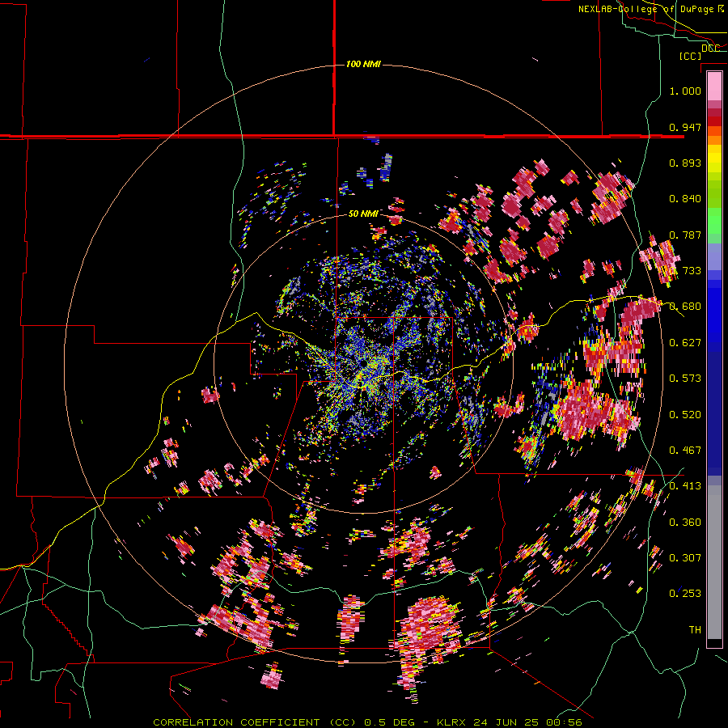Click the [CC] legend heading

pyautogui.click(x=691, y=56)
